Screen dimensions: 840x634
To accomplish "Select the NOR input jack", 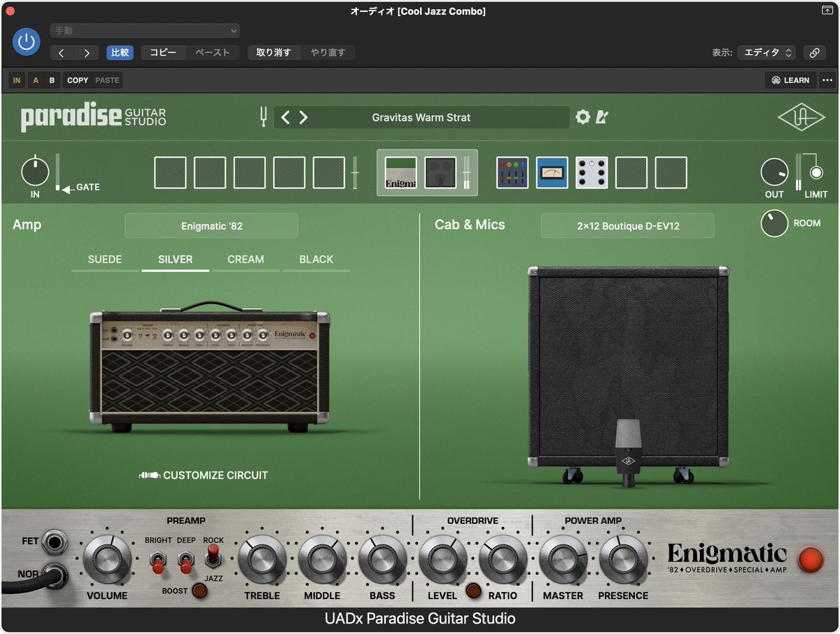I will point(54,576).
